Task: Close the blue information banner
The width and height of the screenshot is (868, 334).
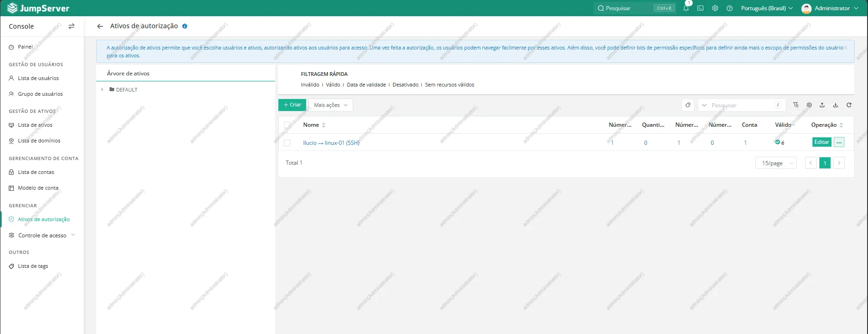Action: coord(845,48)
